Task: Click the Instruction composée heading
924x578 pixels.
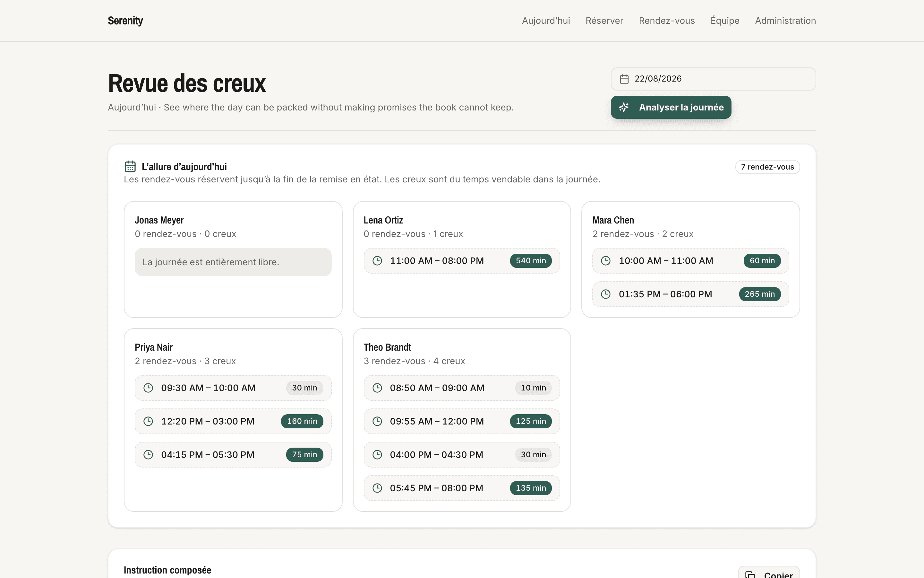Action: coord(167,570)
